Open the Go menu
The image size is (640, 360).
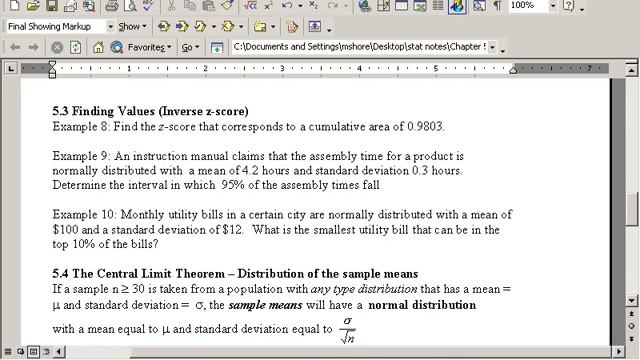[x=191, y=48]
